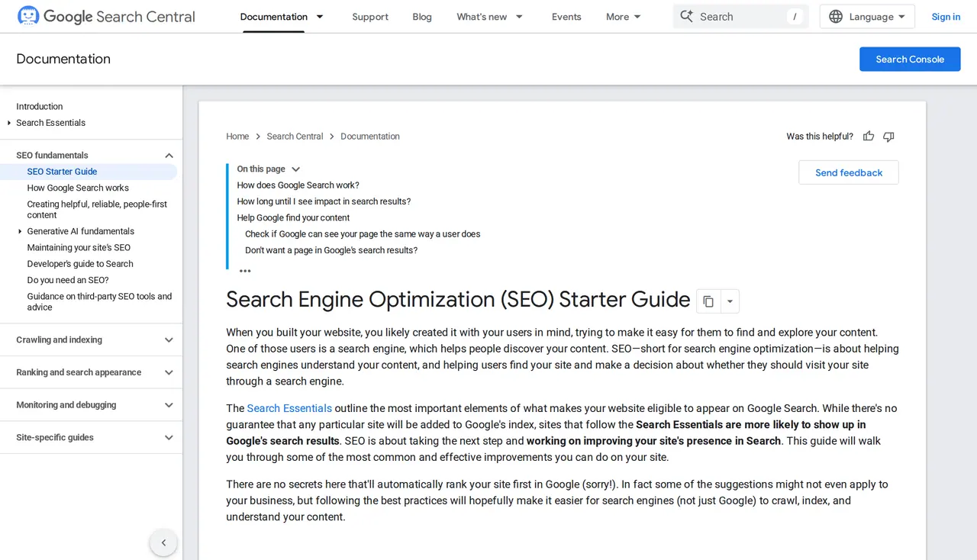Click the Send feedback button
This screenshot has width=977, height=560.
pyautogui.click(x=849, y=172)
